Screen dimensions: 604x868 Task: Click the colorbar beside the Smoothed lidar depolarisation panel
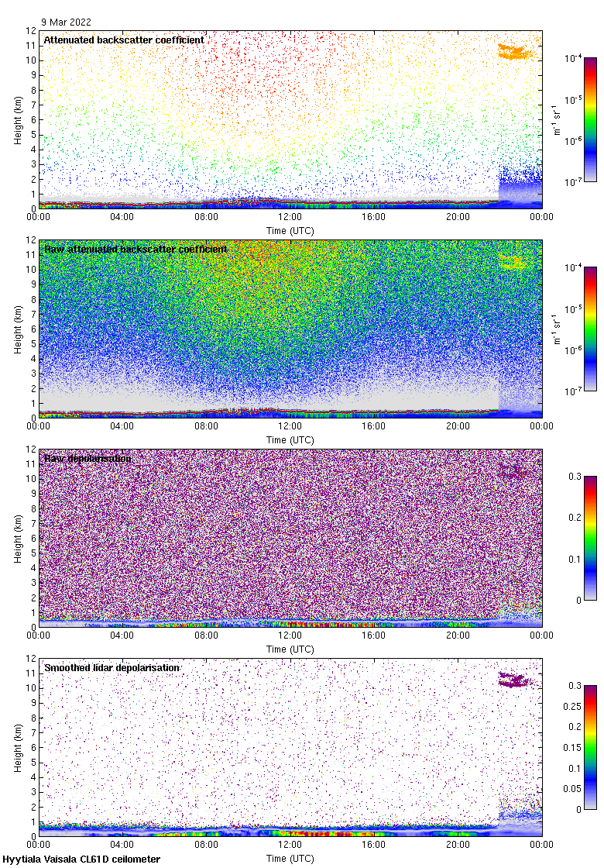click(x=590, y=747)
